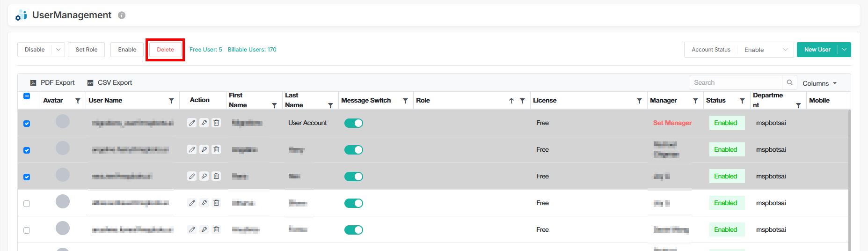Open the Columns menu
The image size is (868, 251).
tap(819, 83)
